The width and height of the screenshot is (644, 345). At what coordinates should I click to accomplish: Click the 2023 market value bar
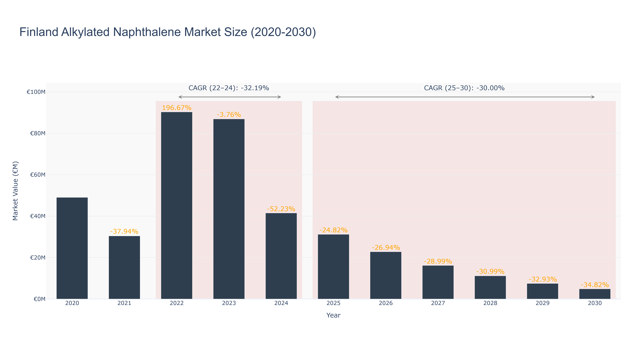point(229,209)
